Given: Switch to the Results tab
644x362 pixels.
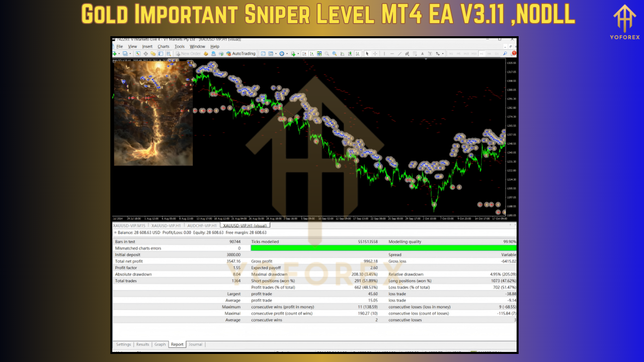Looking at the screenshot, I should [x=143, y=344].
